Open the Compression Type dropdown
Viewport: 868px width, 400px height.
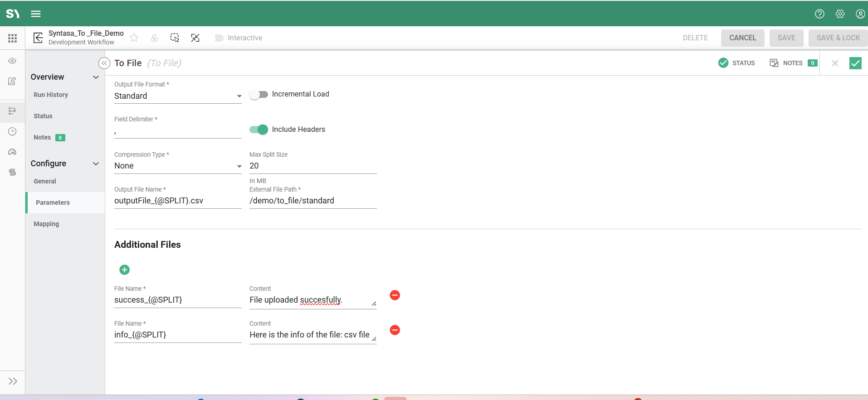pos(178,166)
